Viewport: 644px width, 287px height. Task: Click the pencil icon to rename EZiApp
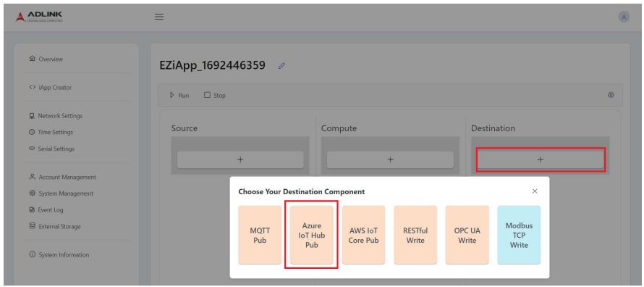tap(281, 66)
